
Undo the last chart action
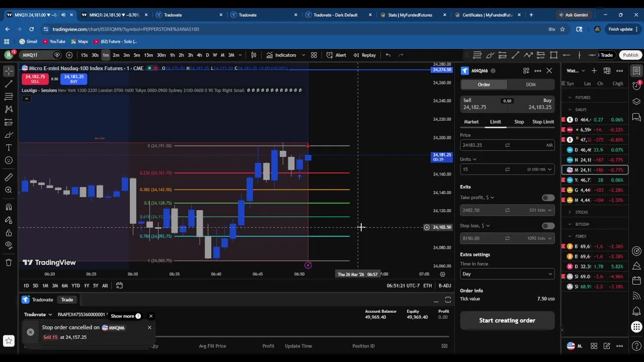tap(388, 55)
